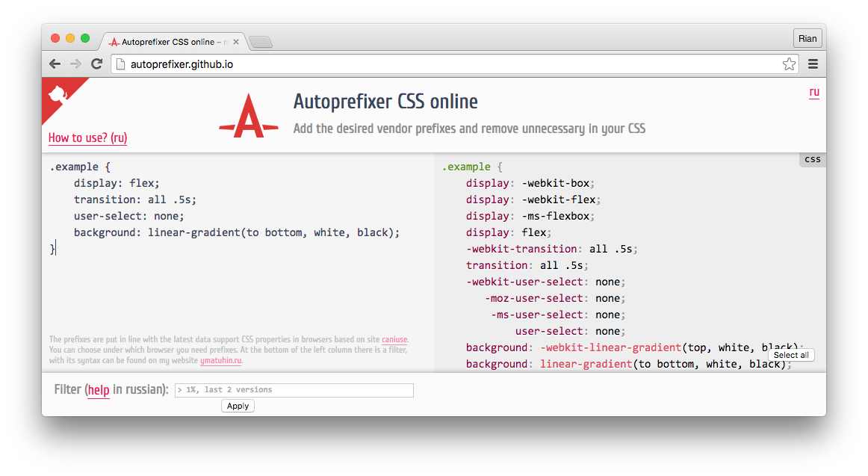Click the Rian profile button
Image resolution: width=868 pixels, height=476 pixels.
[807, 38]
